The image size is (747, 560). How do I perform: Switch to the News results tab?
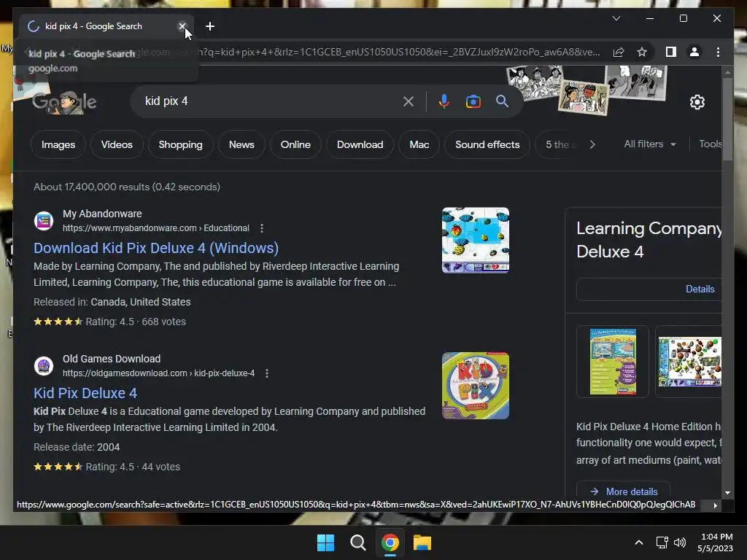pyautogui.click(x=241, y=144)
